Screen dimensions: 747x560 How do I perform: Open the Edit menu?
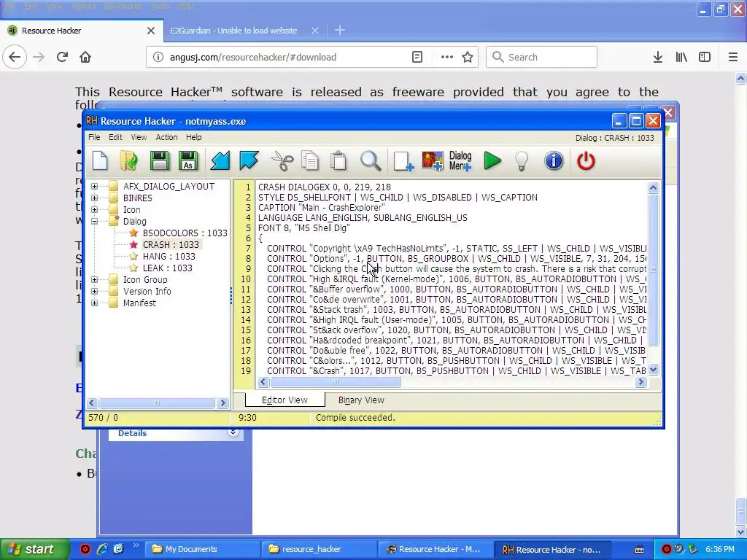(115, 137)
